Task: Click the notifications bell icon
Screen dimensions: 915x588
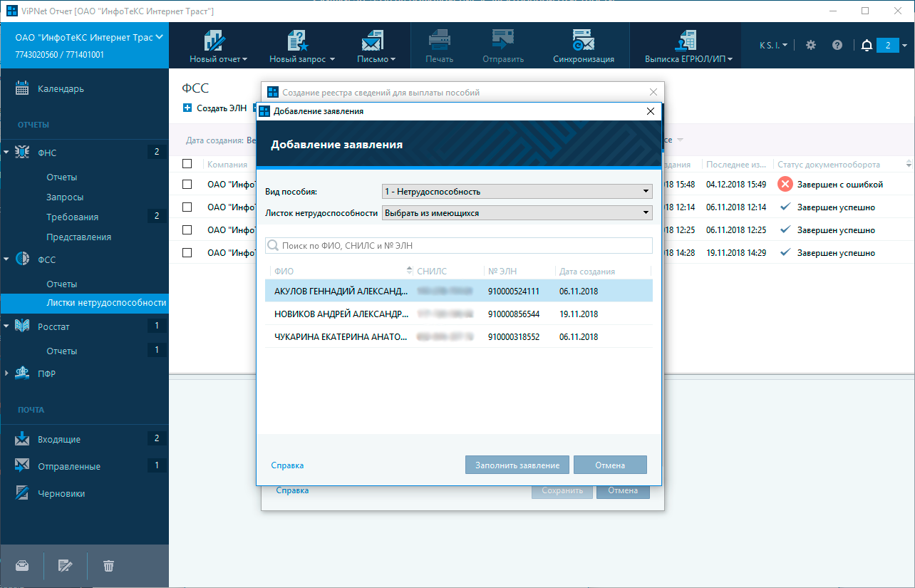Action: 867,46
